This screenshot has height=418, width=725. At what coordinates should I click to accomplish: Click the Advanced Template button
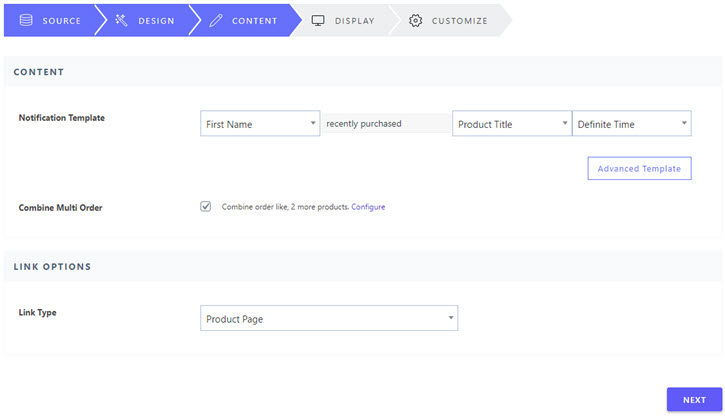[x=639, y=168]
